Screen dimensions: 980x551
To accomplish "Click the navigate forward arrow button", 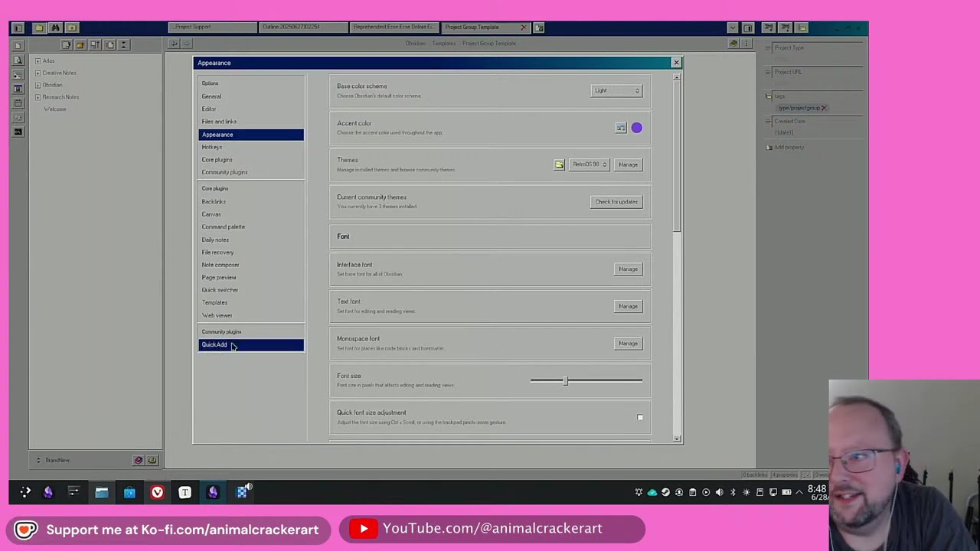I will (187, 44).
